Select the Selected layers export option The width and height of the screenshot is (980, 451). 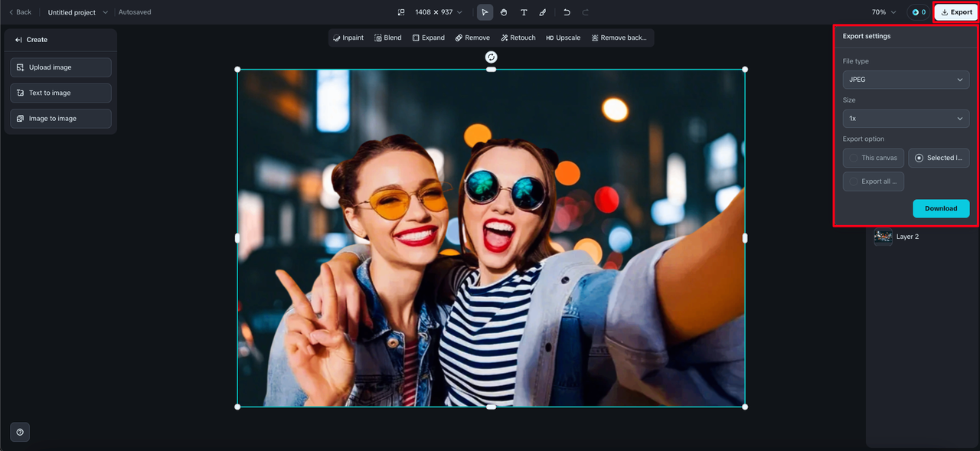point(939,158)
